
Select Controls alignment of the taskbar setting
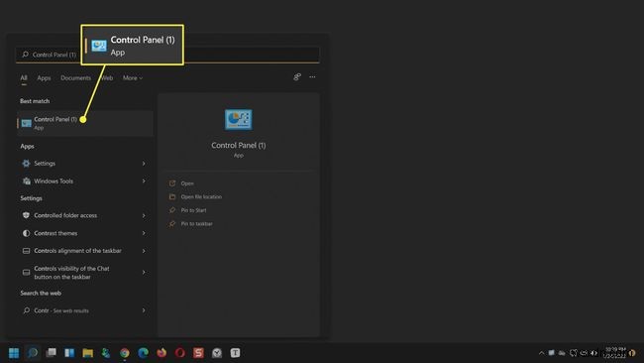click(x=77, y=251)
